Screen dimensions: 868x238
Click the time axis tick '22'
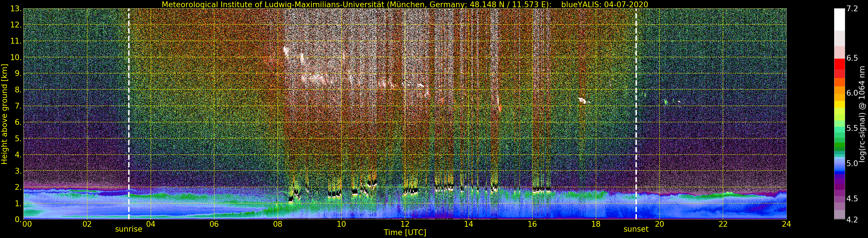723,224
